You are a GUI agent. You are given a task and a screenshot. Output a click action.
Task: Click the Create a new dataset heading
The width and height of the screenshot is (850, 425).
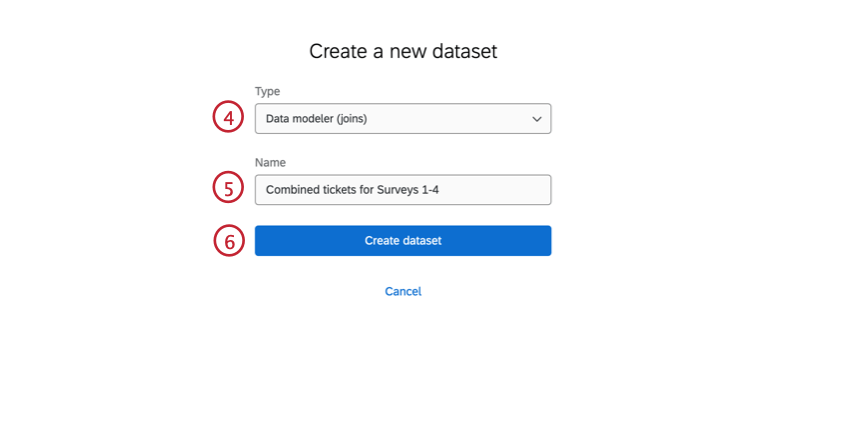click(403, 52)
